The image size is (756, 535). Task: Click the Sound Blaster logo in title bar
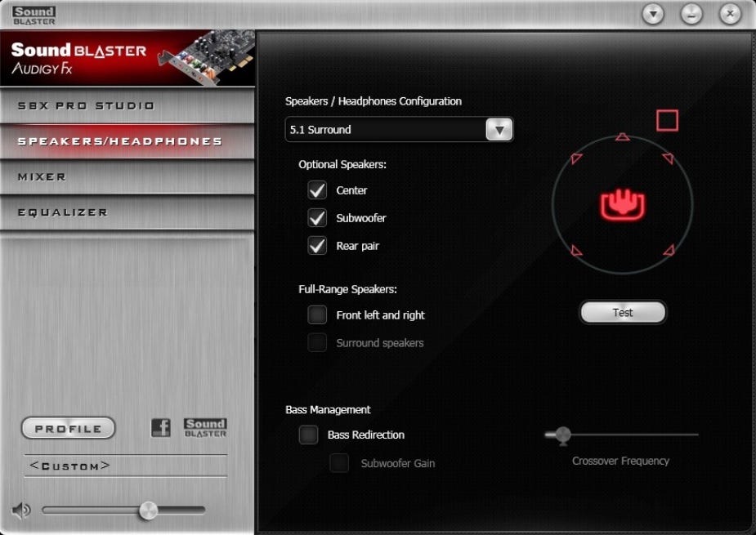[x=34, y=16]
